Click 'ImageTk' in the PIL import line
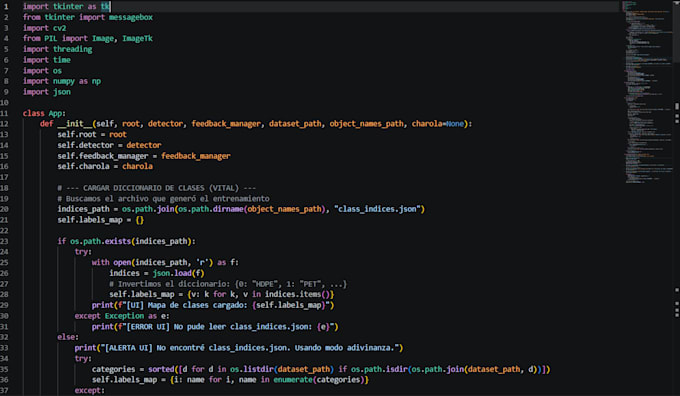Image resolution: width=680 pixels, height=396 pixels. pyautogui.click(x=137, y=39)
